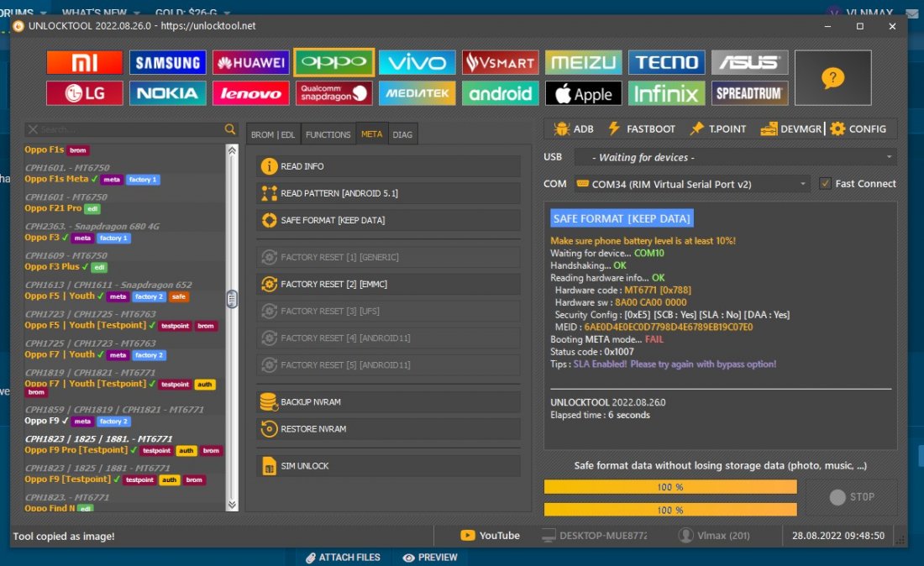Click the search magnifier icon
This screenshot has height=566, width=924.
[x=230, y=129]
